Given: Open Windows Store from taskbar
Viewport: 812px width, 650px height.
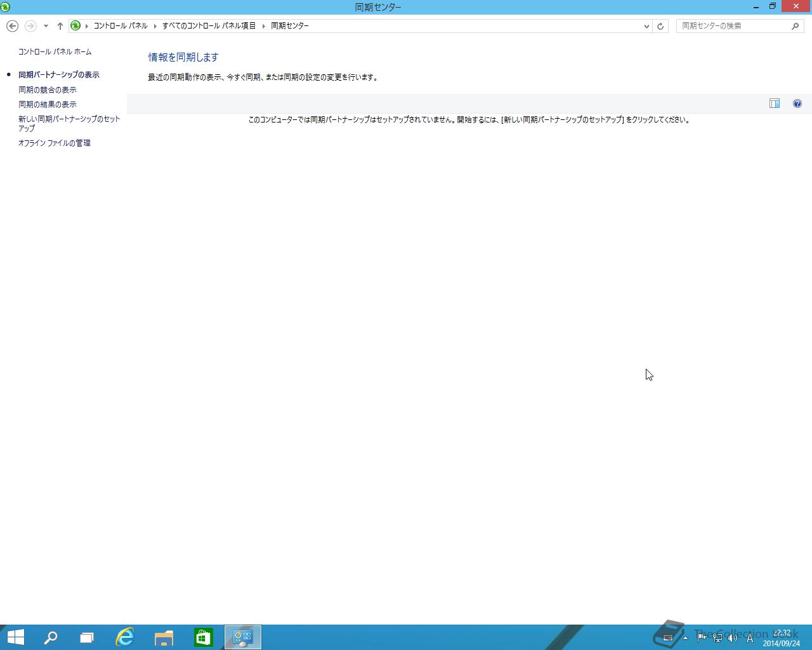Looking at the screenshot, I should click(203, 637).
